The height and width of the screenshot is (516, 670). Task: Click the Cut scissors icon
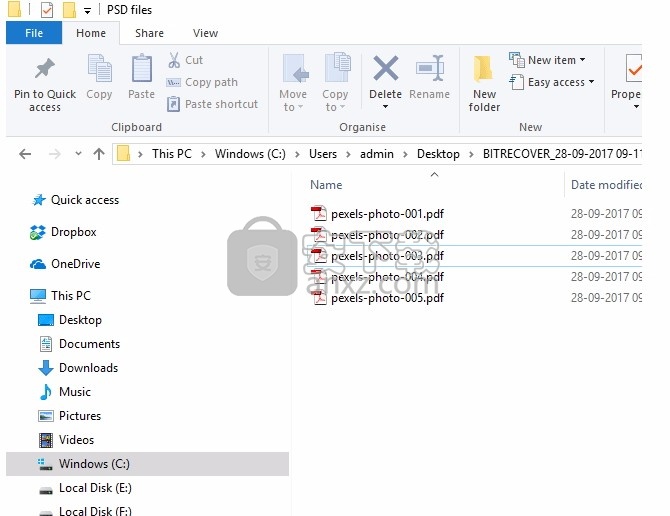pyautogui.click(x=174, y=60)
